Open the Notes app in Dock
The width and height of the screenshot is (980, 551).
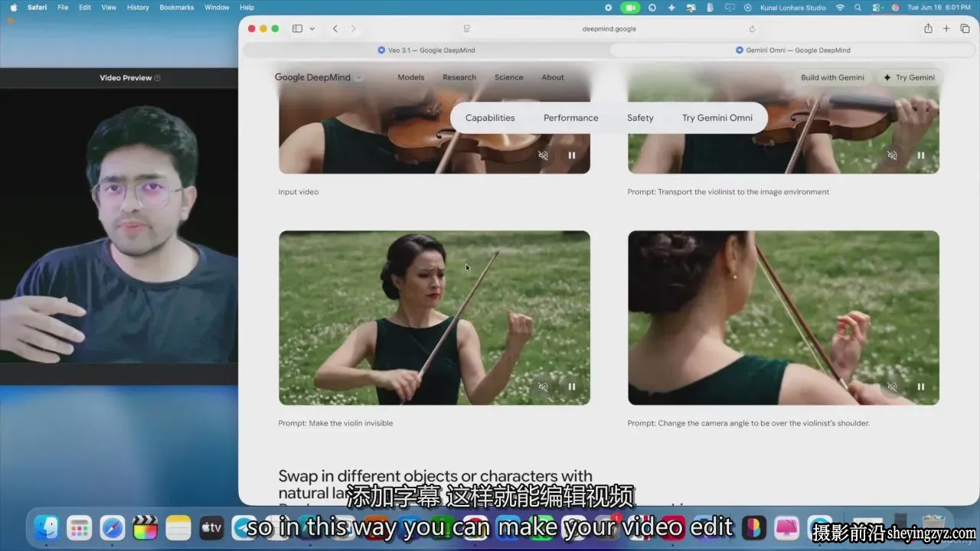[178, 527]
